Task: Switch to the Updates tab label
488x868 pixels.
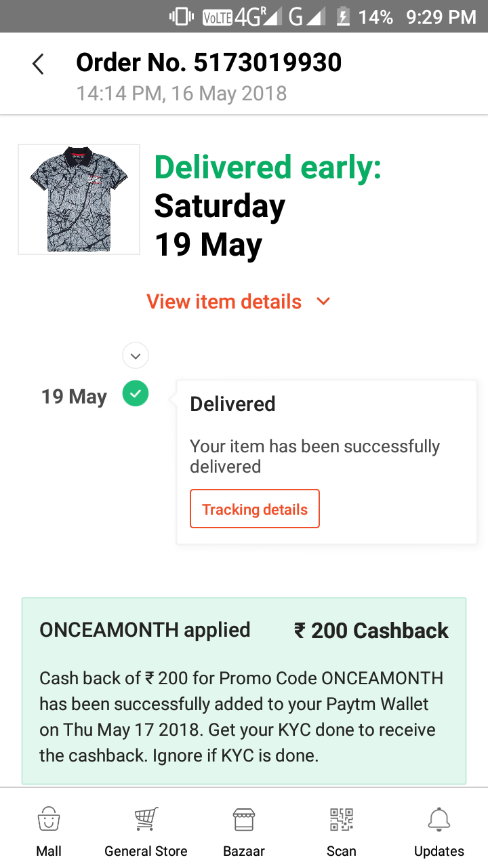Action: click(x=439, y=851)
